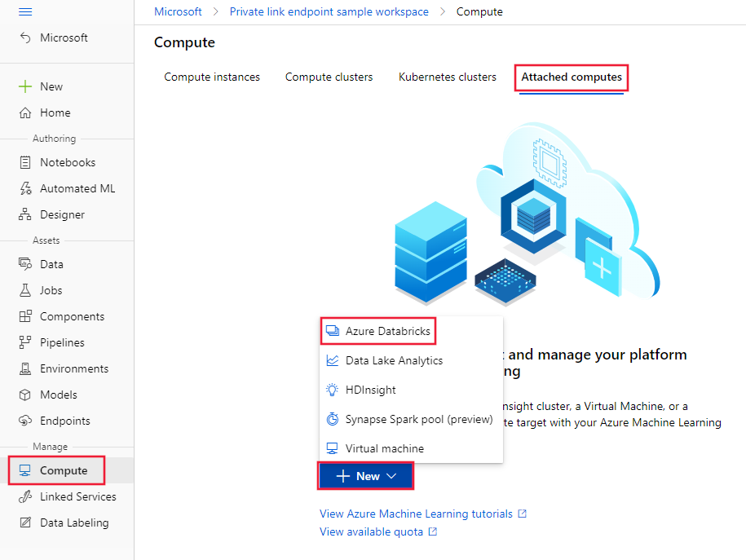This screenshot has width=746, height=560.
Task: Click the Notebooks icon
Action: [x=25, y=162]
